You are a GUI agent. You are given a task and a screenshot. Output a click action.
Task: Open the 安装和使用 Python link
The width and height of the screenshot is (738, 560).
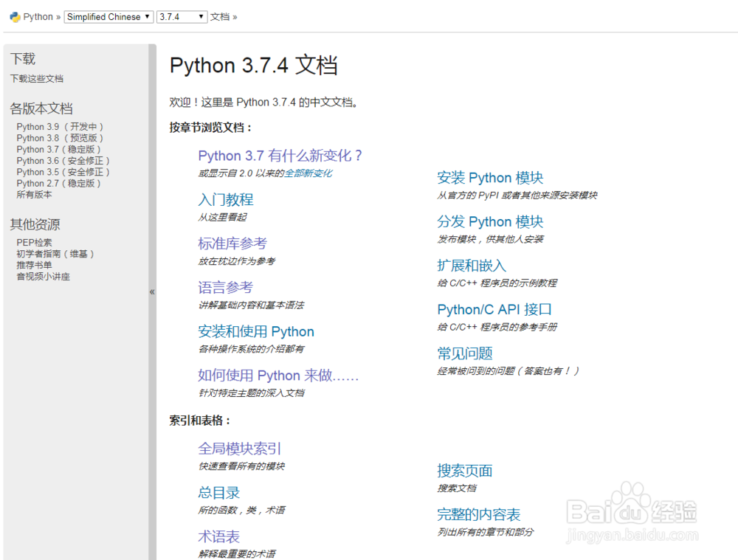[x=256, y=331]
